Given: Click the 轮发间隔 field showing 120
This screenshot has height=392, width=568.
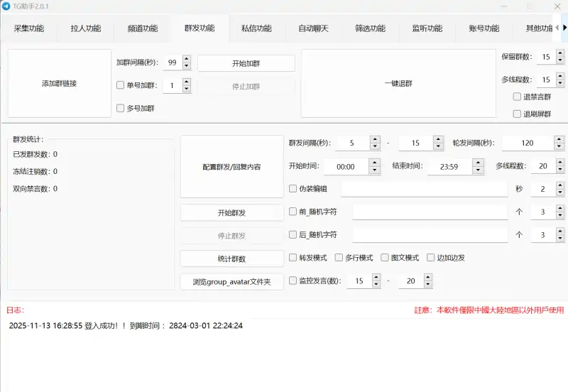Looking at the screenshot, I should click(x=528, y=143).
